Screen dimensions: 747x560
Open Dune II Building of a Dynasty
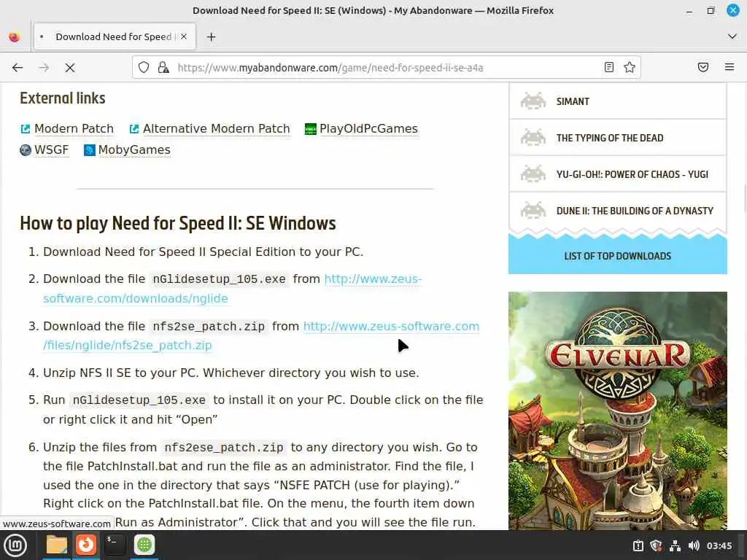click(x=617, y=211)
